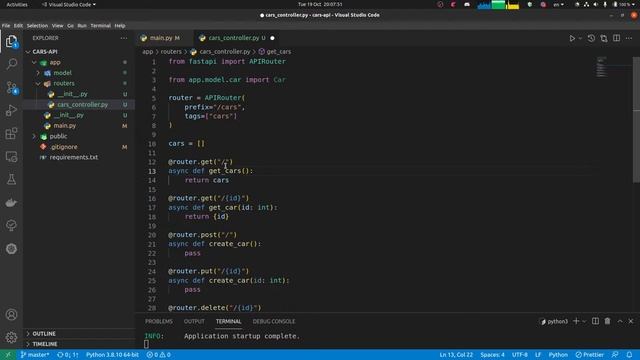Open the Source Control view
The width and height of the screenshot is (640, 360).
11,87
